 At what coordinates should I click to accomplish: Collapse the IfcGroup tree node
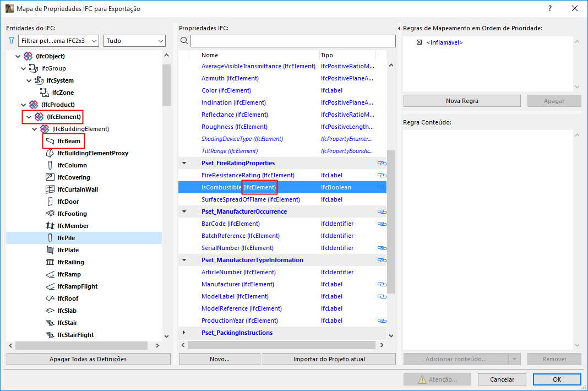23,68
